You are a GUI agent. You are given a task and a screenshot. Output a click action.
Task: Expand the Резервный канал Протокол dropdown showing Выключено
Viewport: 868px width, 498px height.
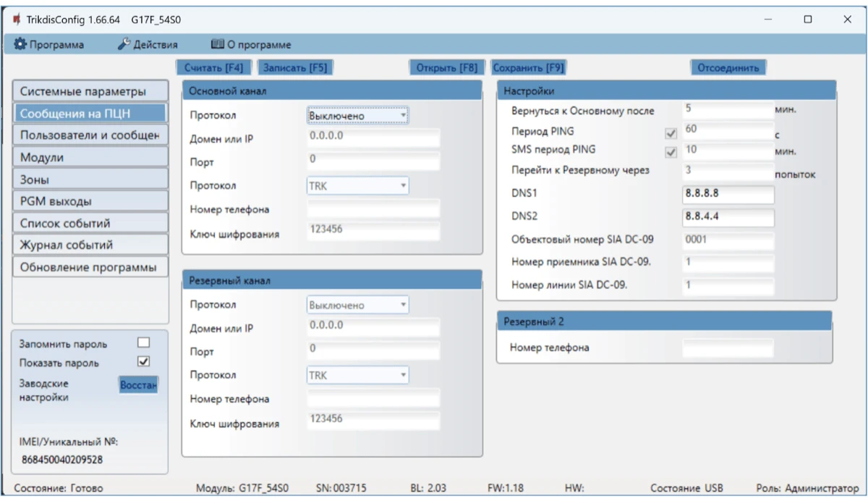(x=357, y=305)
